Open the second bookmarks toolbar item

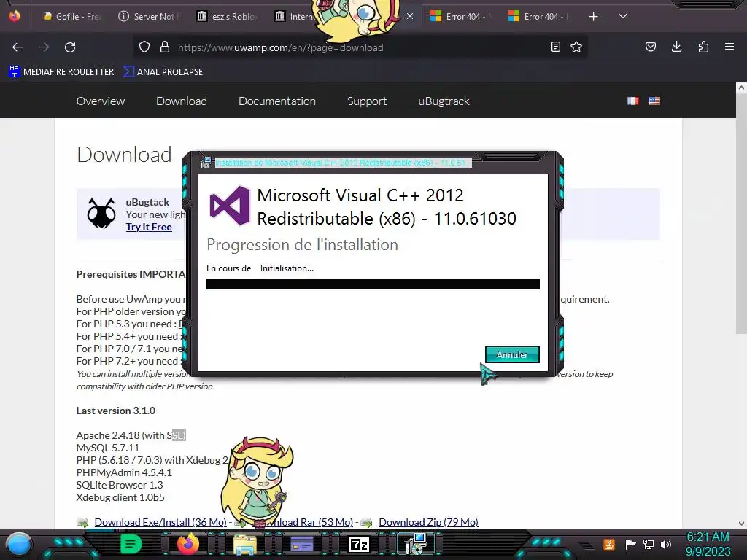pyautogui.click(x=163, y=72)
